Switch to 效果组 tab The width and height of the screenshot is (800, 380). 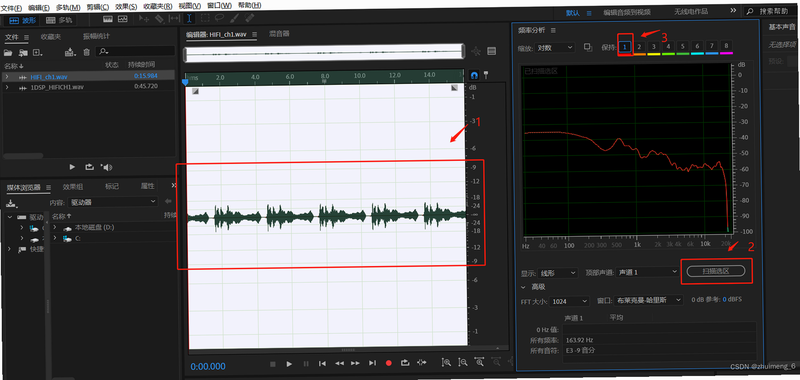(73, 187)
